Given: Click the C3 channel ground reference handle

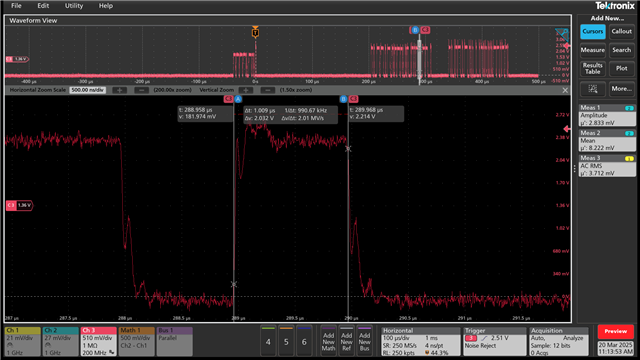Looking at the screenshot, I should [x=19, y=205].
